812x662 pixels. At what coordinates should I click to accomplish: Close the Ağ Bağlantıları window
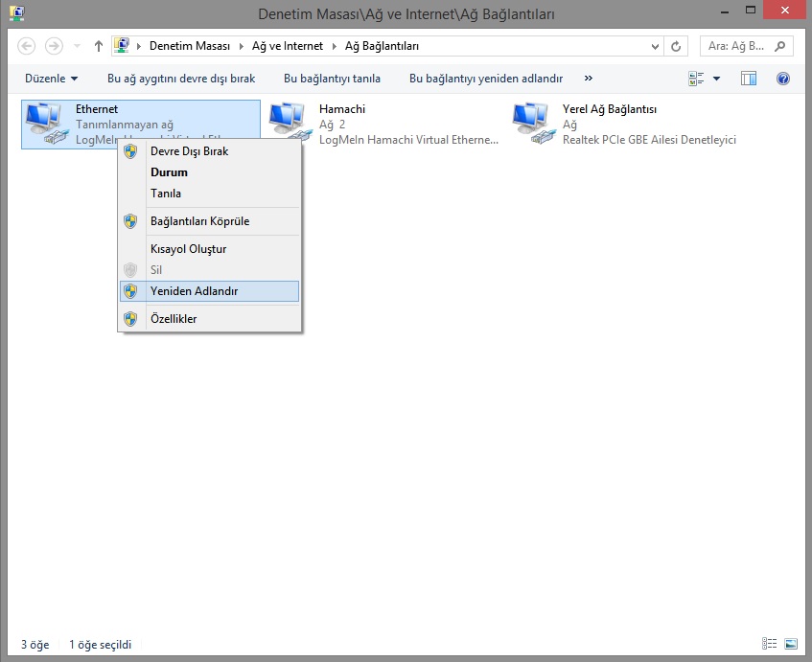784,11
